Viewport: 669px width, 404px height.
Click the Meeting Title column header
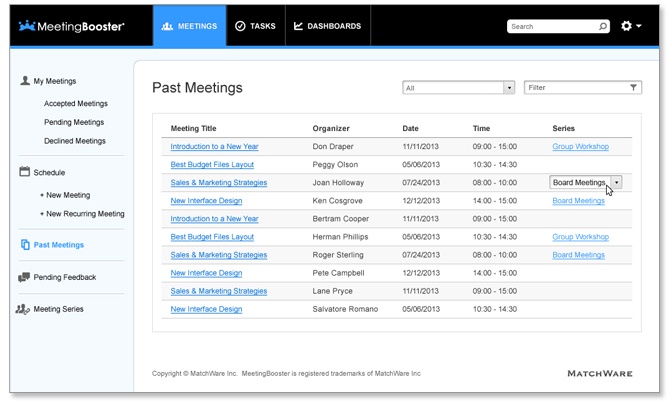click(x=193, y=128)
